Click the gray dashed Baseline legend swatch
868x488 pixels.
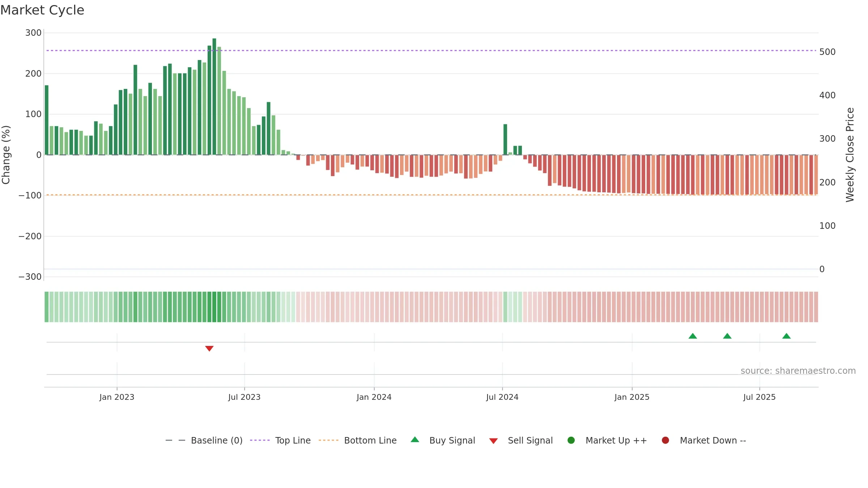tap(175, 440)
